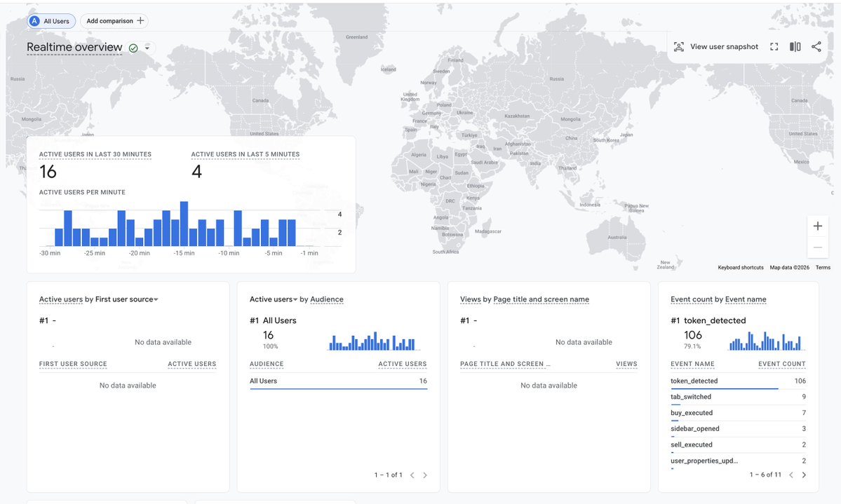This screenshot has height=504, width=841.
Task: Click the #1 All Users sparkline chart
Action: (x=372, y=341)
